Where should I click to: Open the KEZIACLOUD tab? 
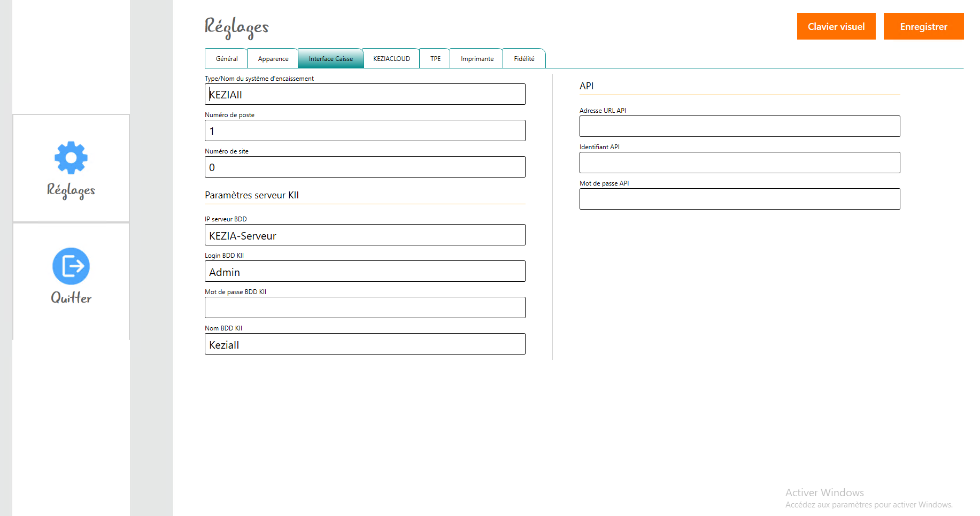pos(391,59)
